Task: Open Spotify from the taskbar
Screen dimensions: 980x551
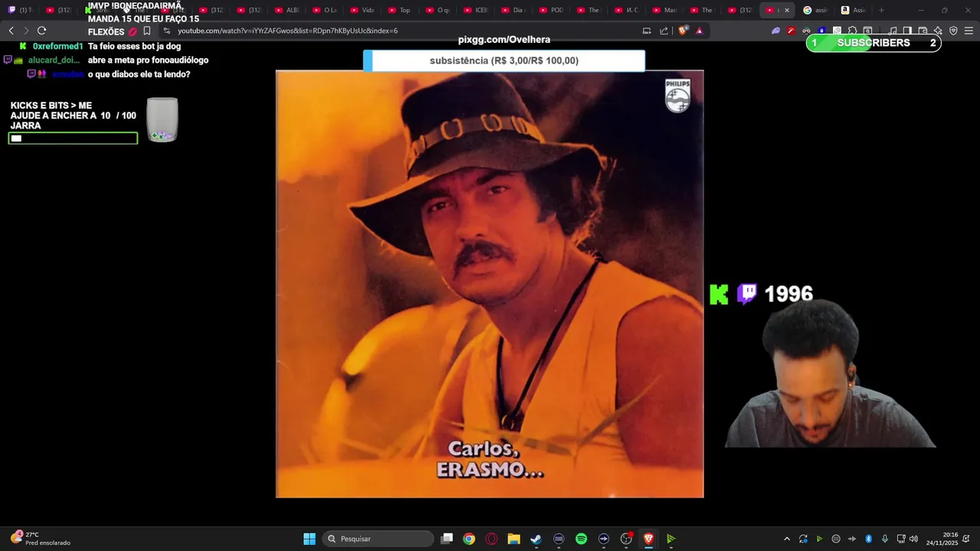Action: coord(581,539)
